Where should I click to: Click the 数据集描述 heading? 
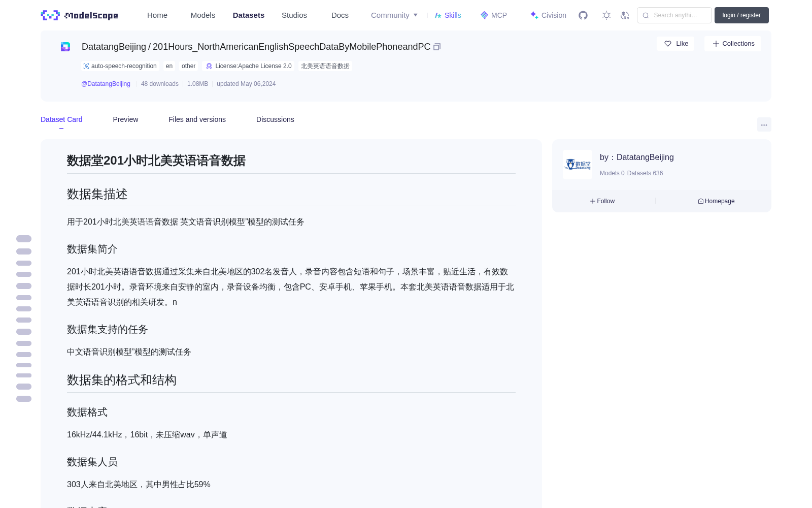pyautogui.click(x=97, y=194)
